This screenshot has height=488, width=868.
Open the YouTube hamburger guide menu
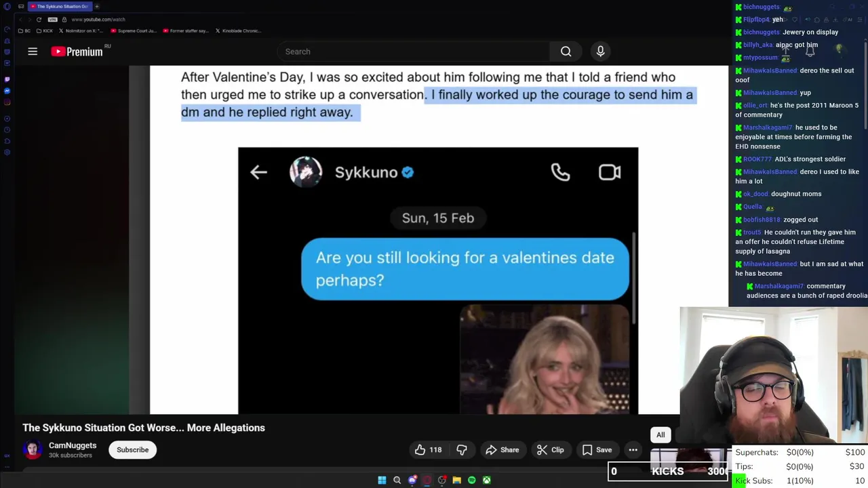pyautogui.click(x=33, y=52)
